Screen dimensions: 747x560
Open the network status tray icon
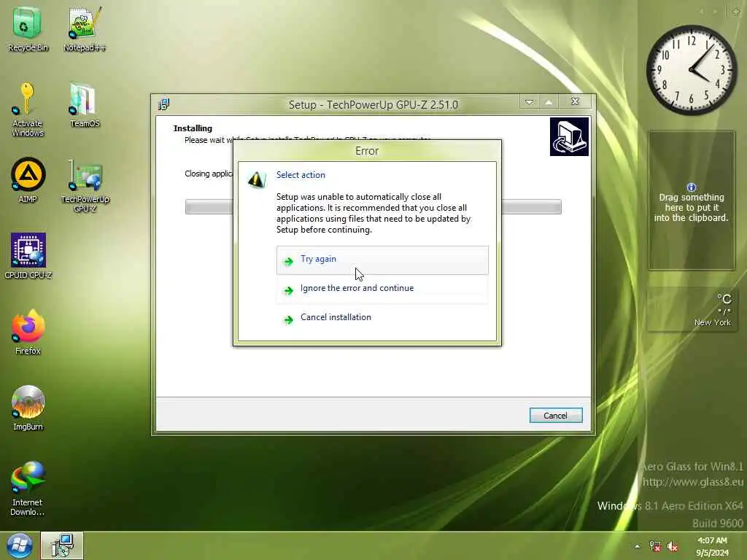[655, 546]
